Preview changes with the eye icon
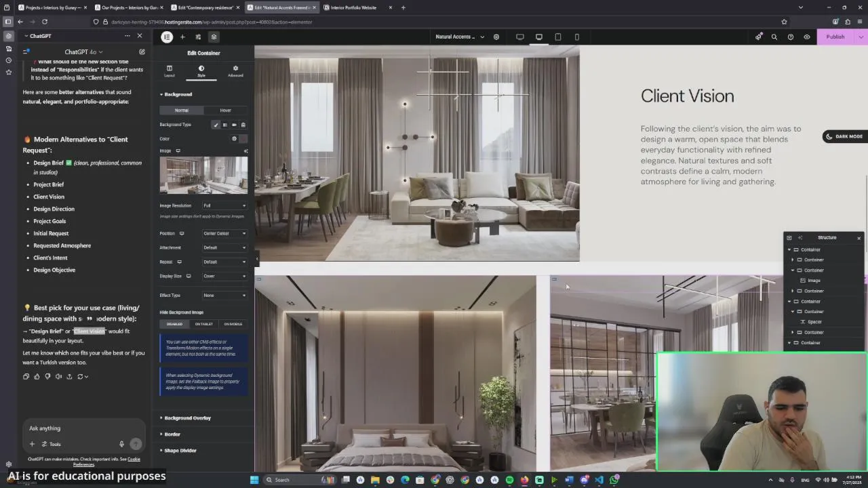868x488 pixels. [807, 37]
